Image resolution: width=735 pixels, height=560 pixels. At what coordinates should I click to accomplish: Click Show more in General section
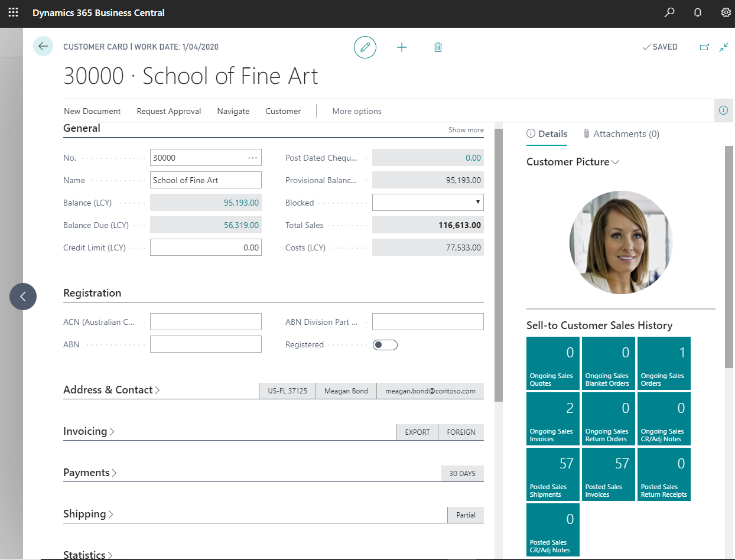click(466, 130)
